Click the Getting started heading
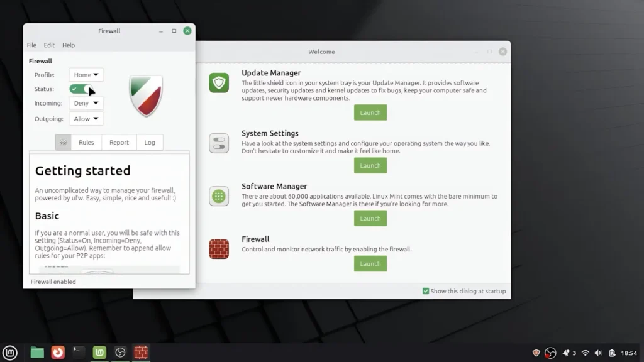 [82, 171]
